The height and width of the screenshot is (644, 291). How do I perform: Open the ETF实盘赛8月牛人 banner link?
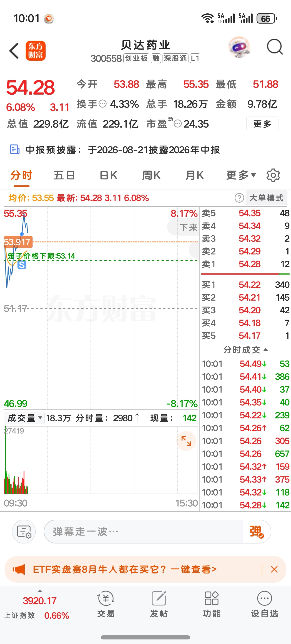coord(125,569)
